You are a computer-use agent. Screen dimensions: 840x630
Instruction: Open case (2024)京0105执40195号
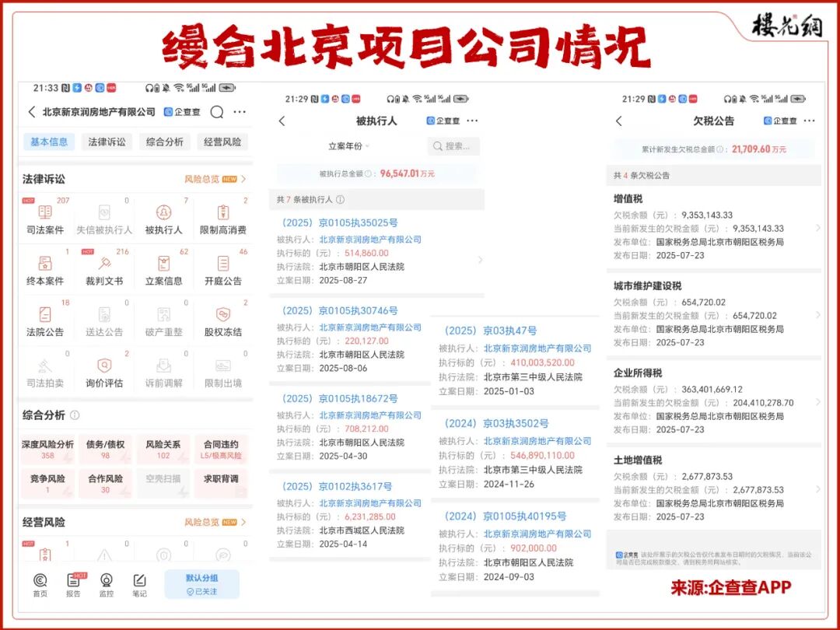(x=506, y=516)
